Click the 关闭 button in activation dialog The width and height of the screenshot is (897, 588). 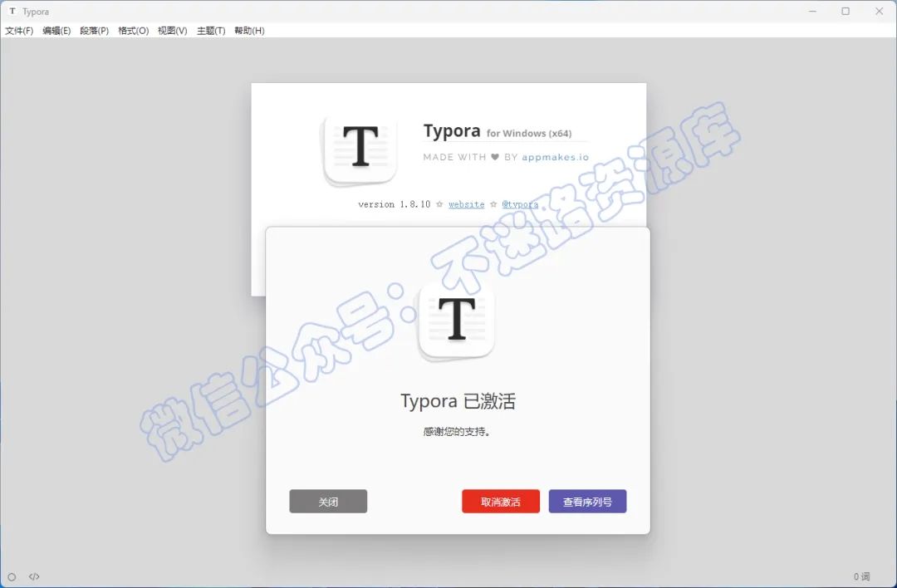point(328,501)
